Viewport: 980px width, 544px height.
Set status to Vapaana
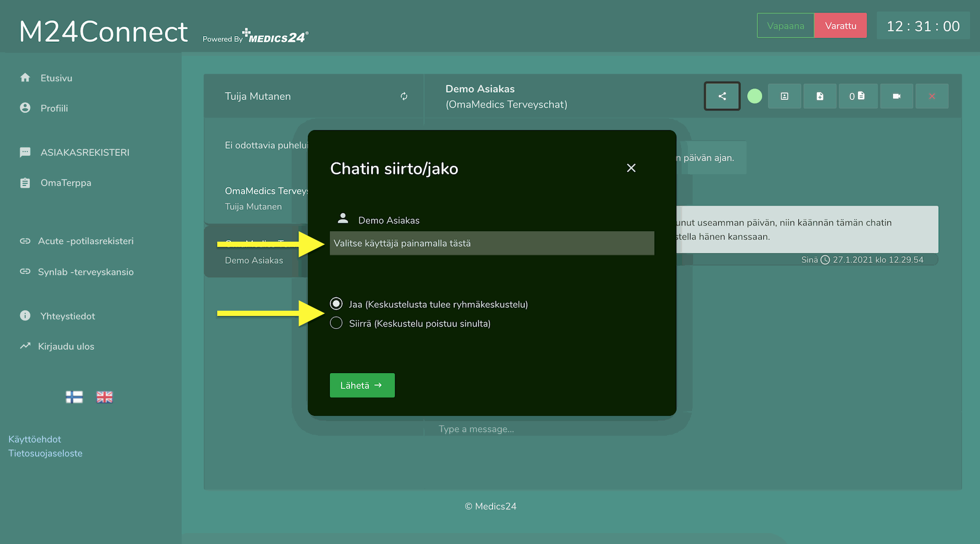[785, 26]
